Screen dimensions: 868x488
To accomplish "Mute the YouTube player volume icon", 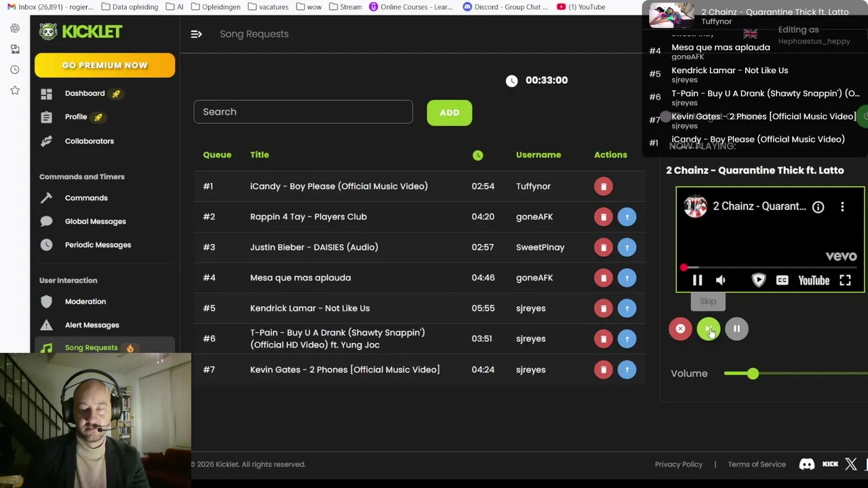I will click(x=720, y=280).
